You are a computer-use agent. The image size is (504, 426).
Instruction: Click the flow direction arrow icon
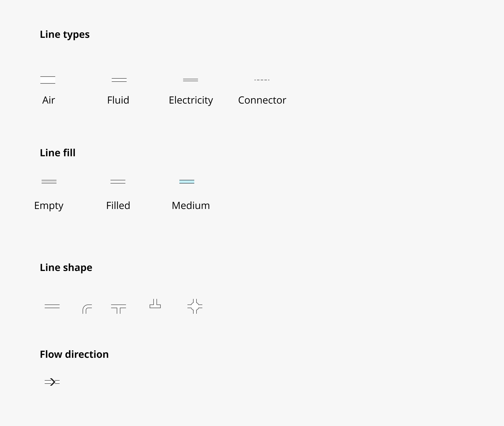[52, 382]
